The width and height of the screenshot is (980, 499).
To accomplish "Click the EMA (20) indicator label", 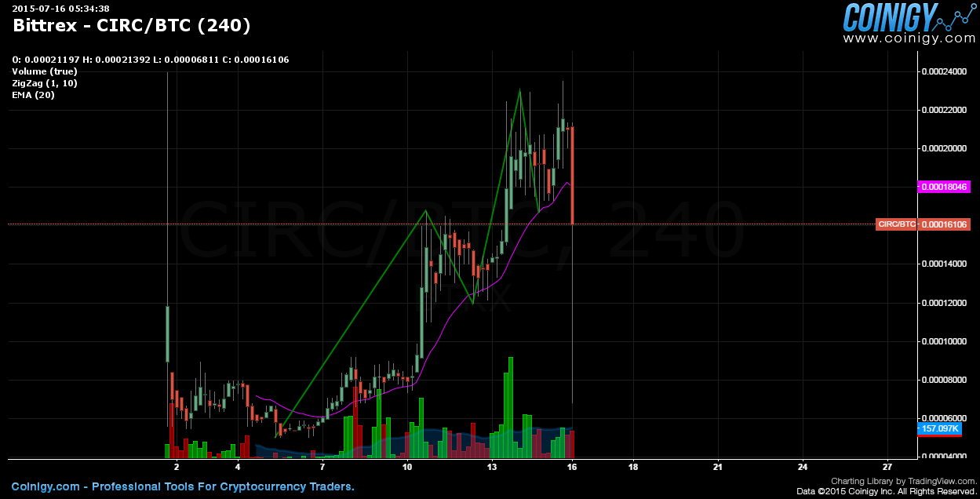I will click(x=33, y=95).
